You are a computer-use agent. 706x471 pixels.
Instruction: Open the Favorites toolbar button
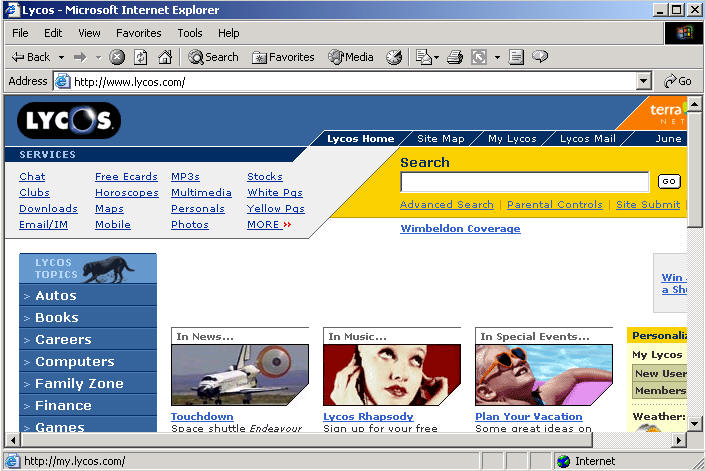[x=283, y=57]
